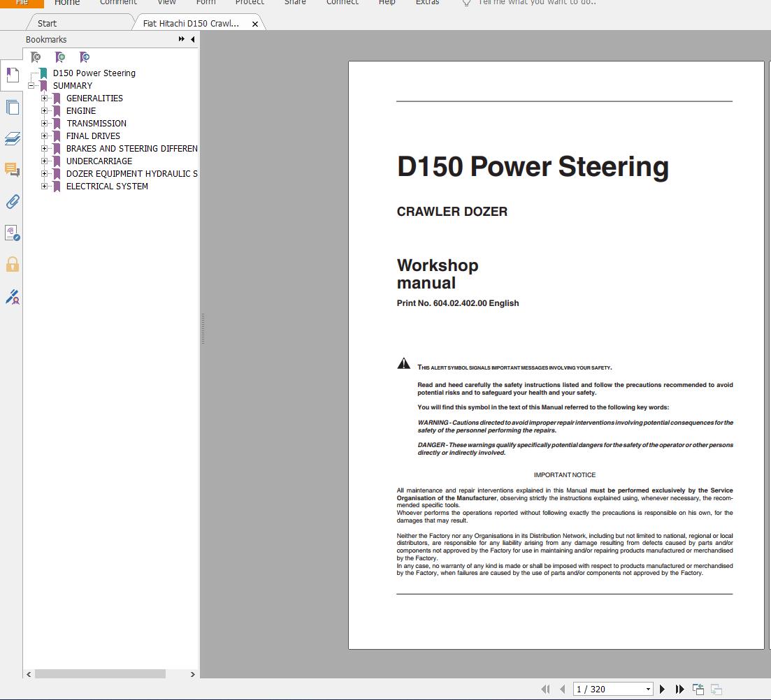Select the BRAKES AND STEERING DIFFEREN bookmark
Image resolution: width=771 pixels, height=700 pixels.
tap(132, 149)
